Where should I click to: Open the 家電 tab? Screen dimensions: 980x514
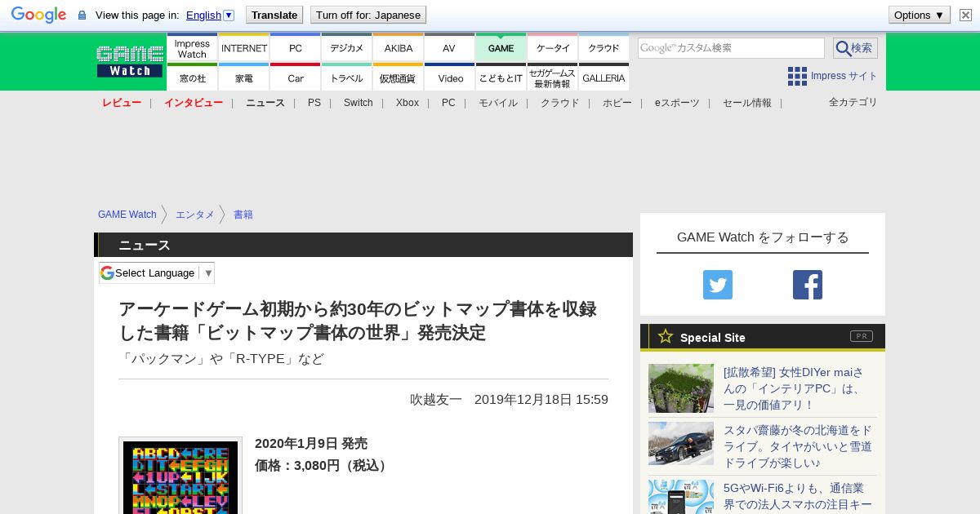pos(244,78)
